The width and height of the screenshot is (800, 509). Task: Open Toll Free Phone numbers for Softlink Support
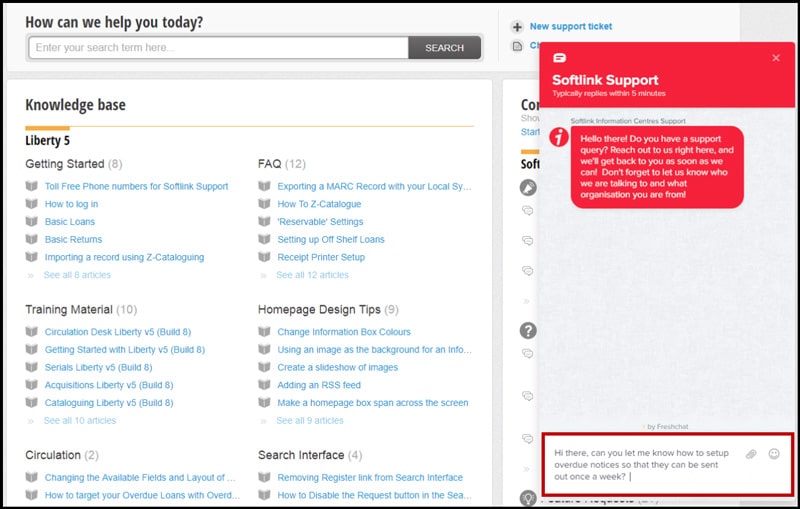tap(136, 186)
